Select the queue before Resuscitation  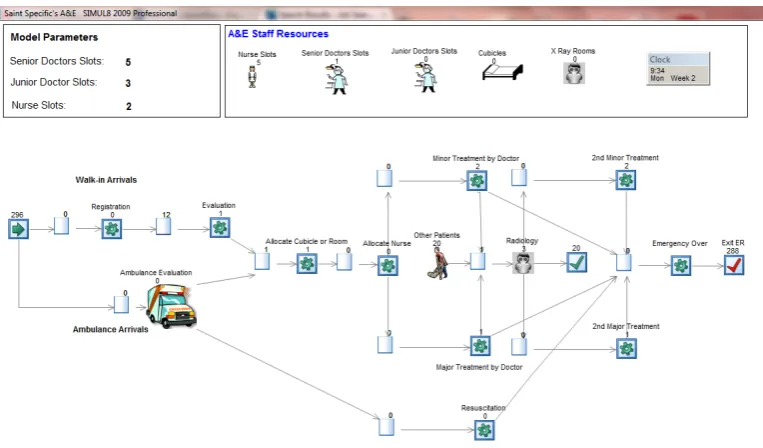(386, 427)
